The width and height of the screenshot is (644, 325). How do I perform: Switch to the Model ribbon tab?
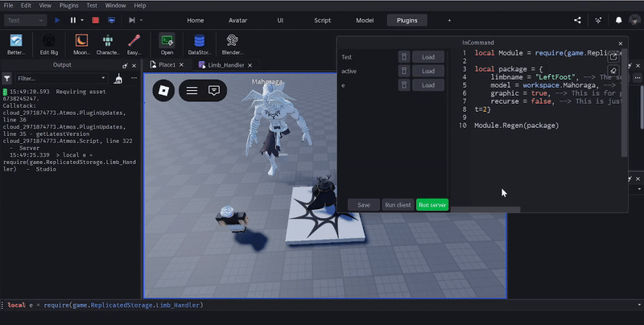click(365, 20)
